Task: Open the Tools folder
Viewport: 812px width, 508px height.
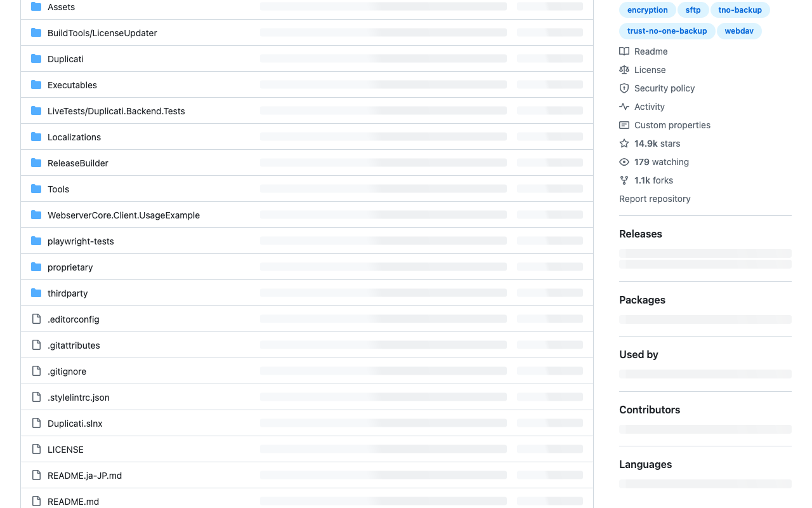Action: coord(58,189)
